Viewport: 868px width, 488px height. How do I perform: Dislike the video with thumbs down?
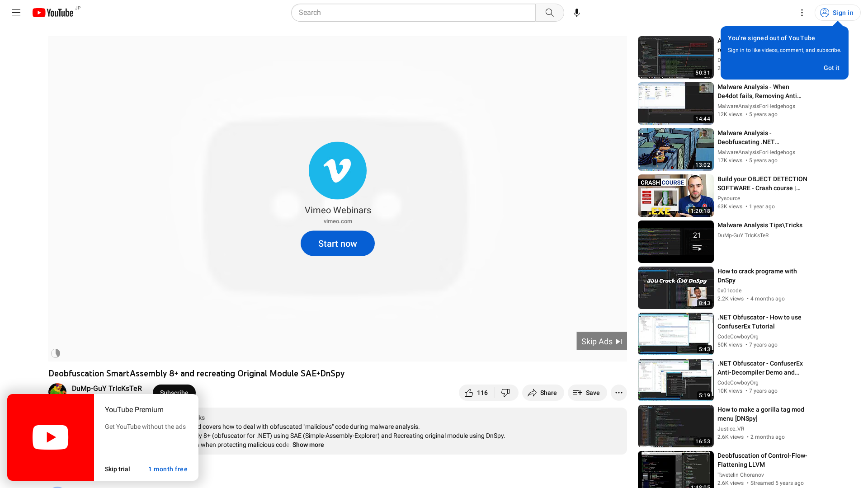pyautogui.click(x=506, y=393)
